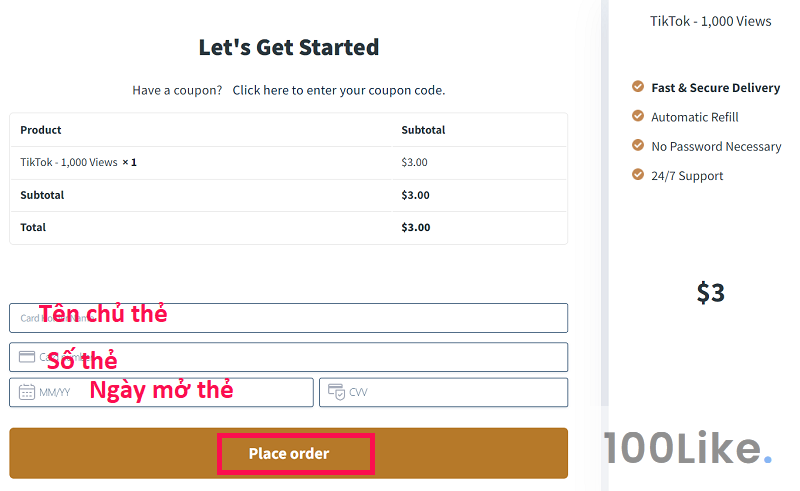Viewport: 800px width, 491px height.
Task: Click the Total $3.00 amount
Action: pos(415,227)
